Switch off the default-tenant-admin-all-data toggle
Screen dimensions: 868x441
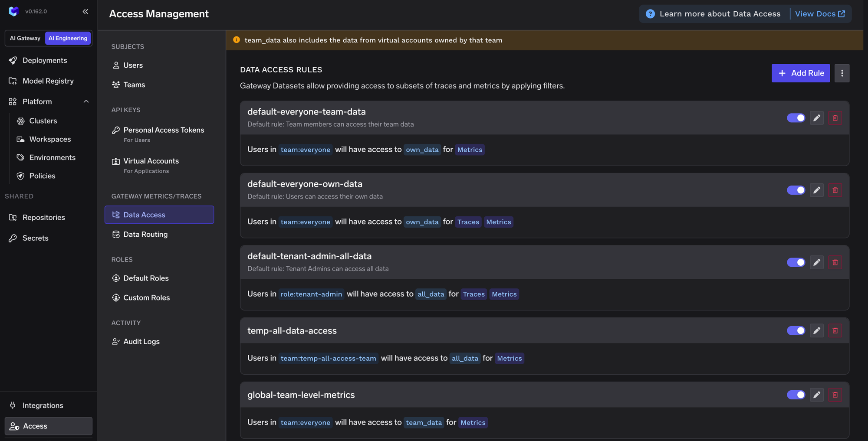(796, 262)
